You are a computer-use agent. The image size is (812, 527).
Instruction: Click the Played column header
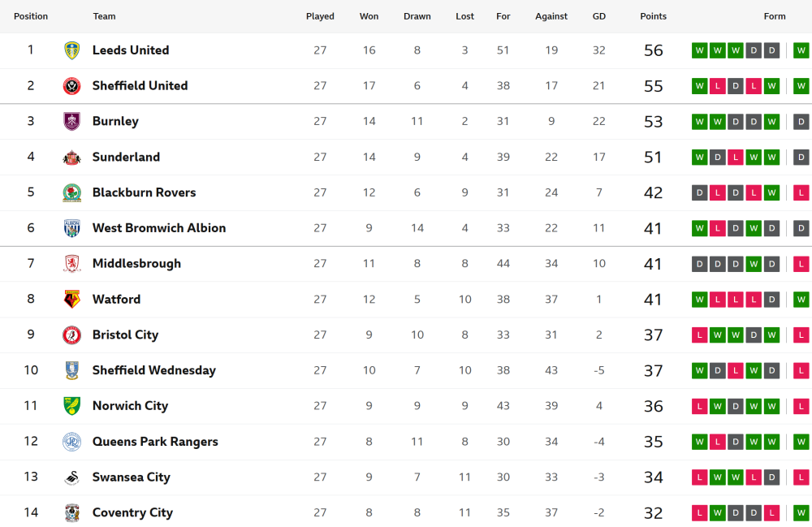[x=320, y=16]
